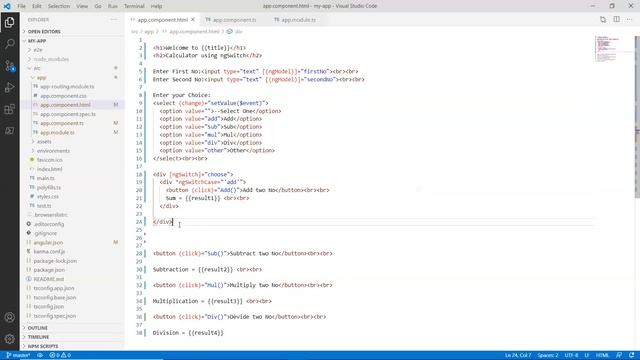This screenshot has width=640, height=360.
Task: Collapse the src folder
Action: pyautogui.click(x=37, y=68)
